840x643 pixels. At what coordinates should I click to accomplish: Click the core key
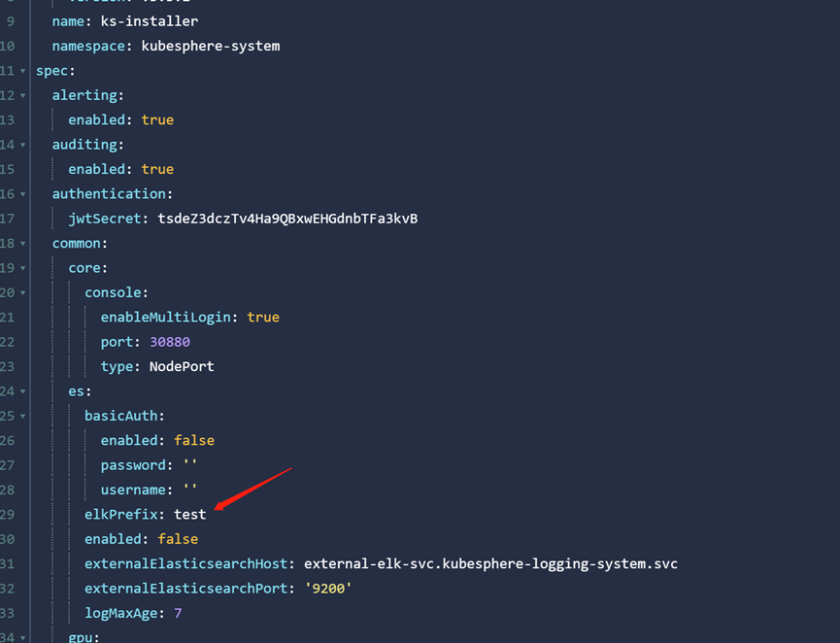[x=84, y=268]
